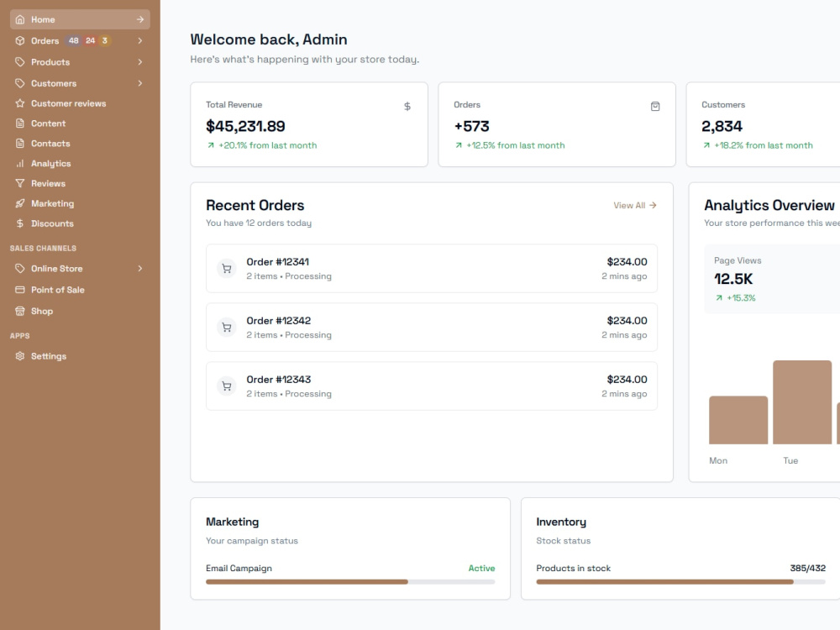Click the cart icon for Order #12343

tap(227, 386)
